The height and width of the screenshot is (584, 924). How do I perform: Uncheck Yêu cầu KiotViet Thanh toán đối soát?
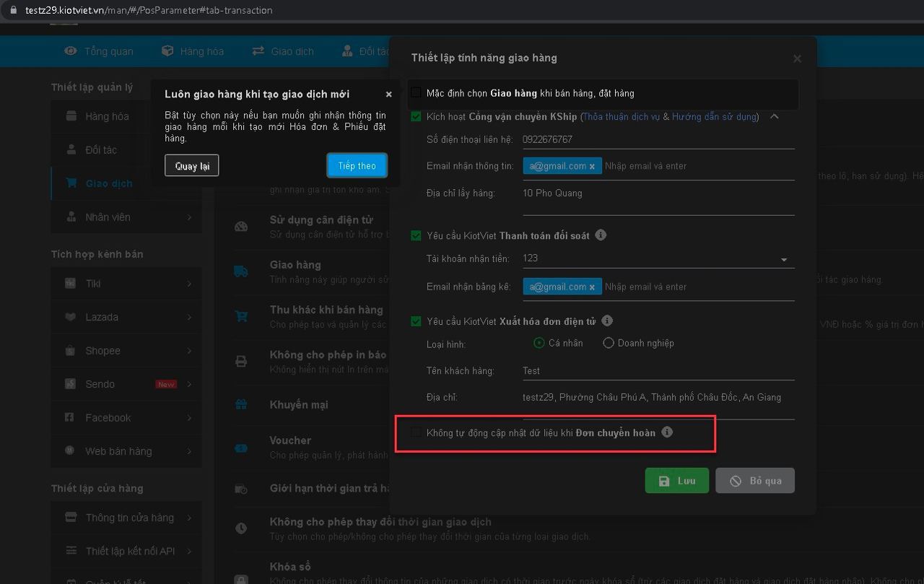pos(416,235)
